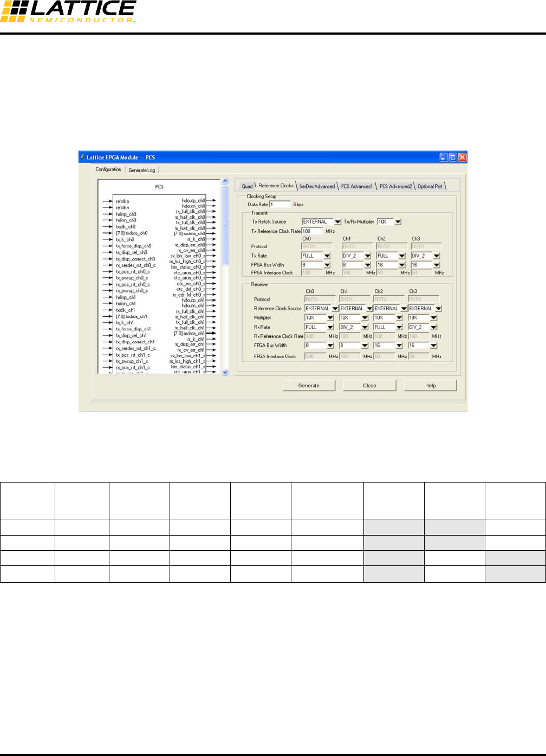The width and height of the screenshot is (546, 756).
Task: Minimize the PCS module window
Action: point(444,157)
